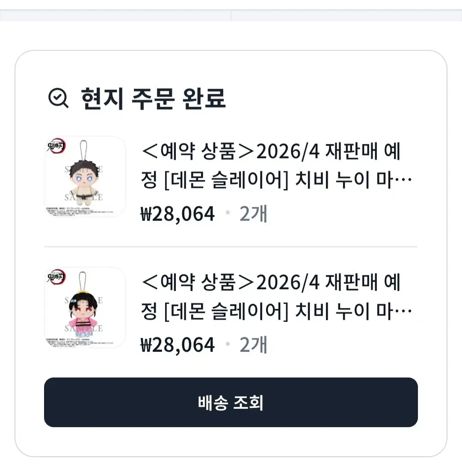
Task: Click the magnifier checkmark order status icon
Action: tap(58, 98)
